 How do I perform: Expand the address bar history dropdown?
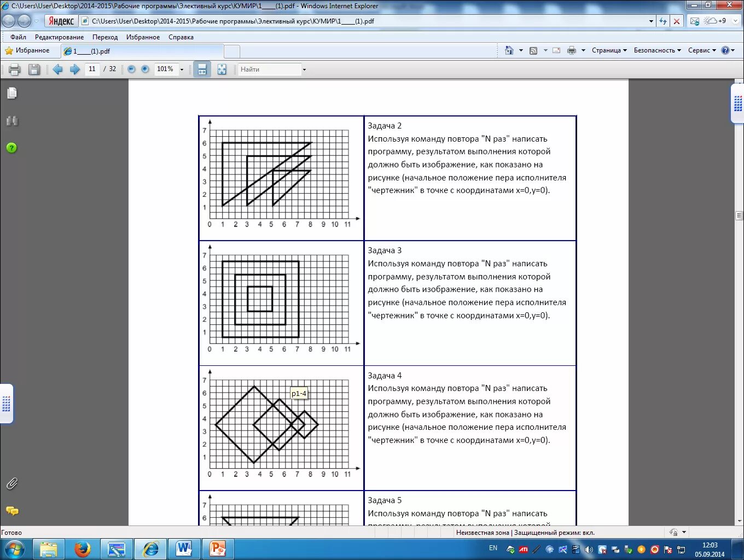pyautogui.click(x=651, y=21)
